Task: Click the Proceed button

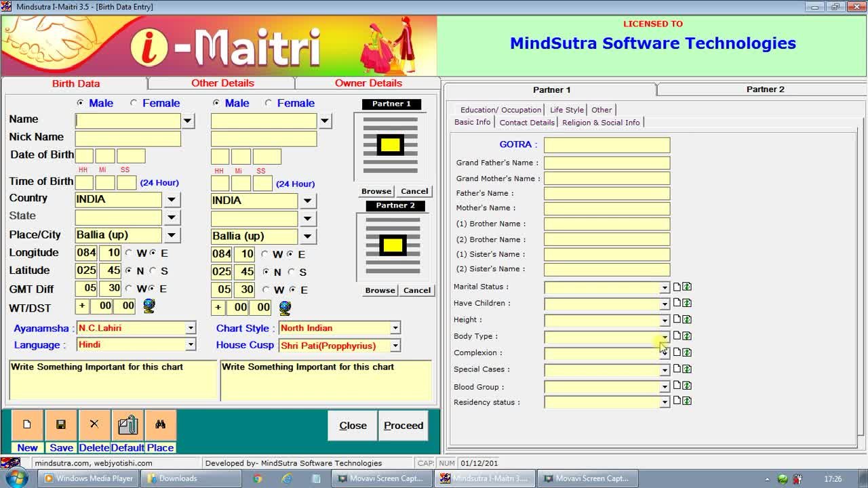Action: click(x=403, y=426)
